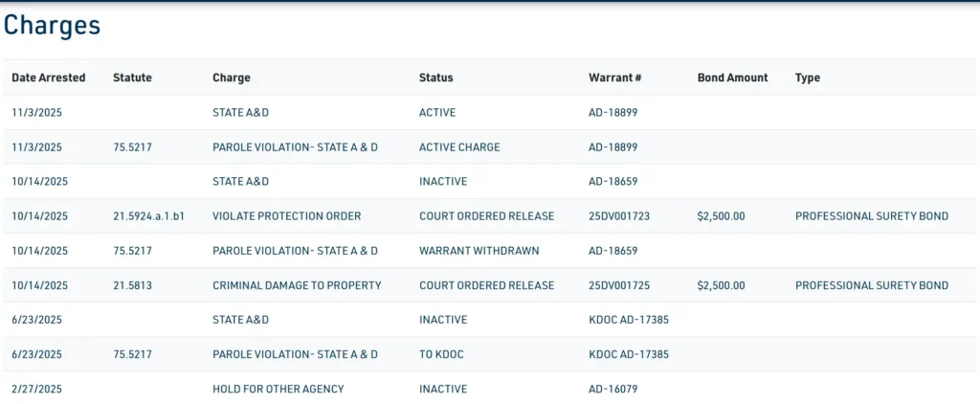Click the ACTIVE CHARGE status cell
This screenshot has width=980, height=404.
[459, 147]
